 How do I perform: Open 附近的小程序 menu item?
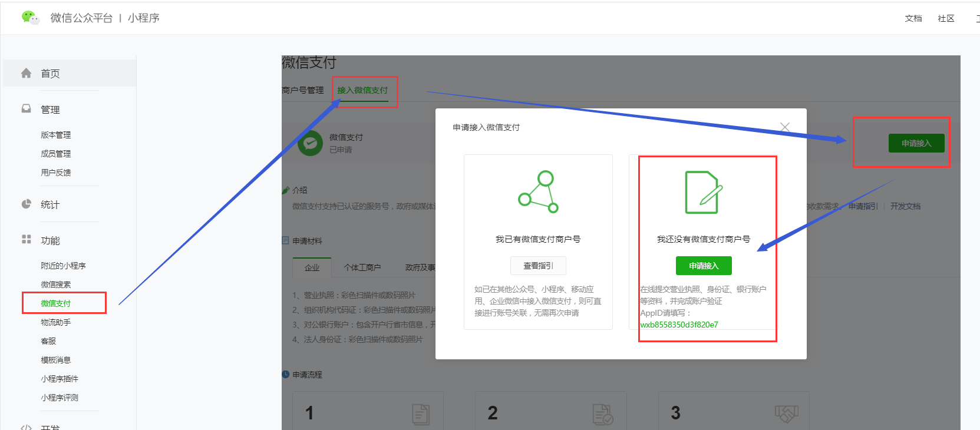click(63, 266)
